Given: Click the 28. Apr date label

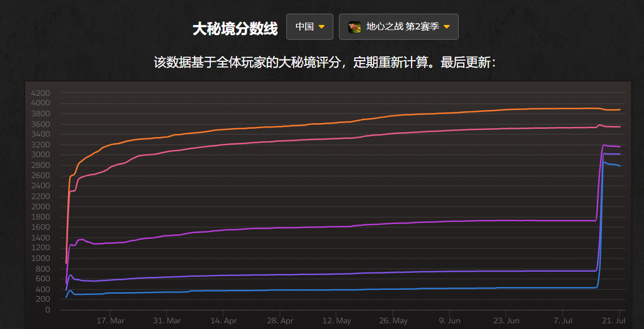Looking at the screenshot, I should (x=279, y=320).
